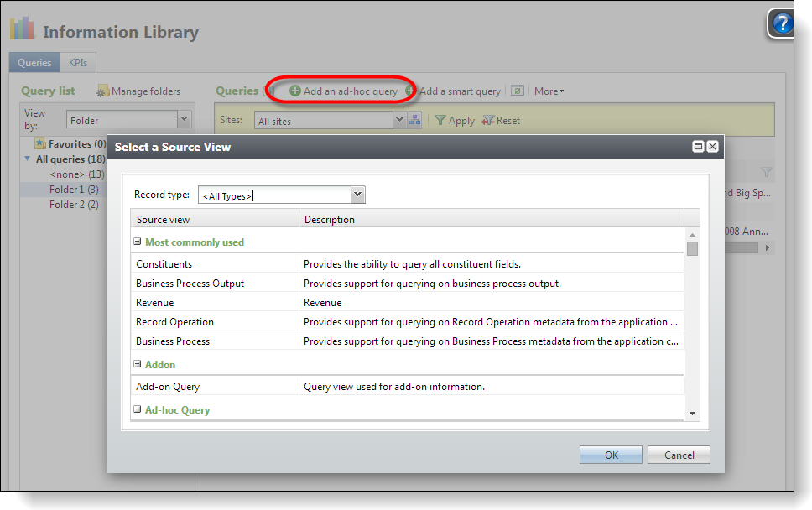
Task: Collapse the Ad-hoc Query group
Action: [x=138, y=410]
